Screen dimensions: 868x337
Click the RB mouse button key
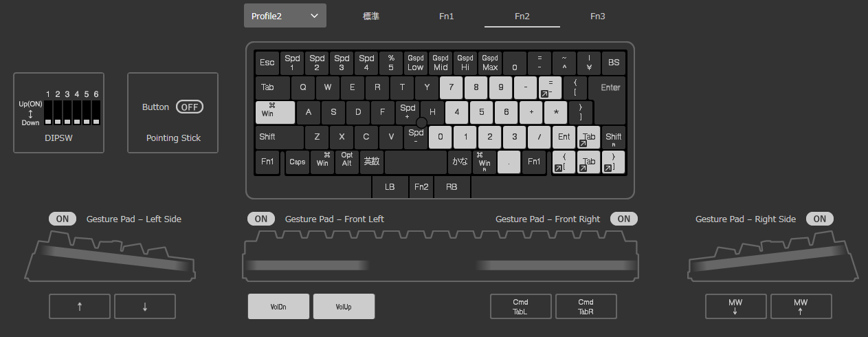[452, 186]
